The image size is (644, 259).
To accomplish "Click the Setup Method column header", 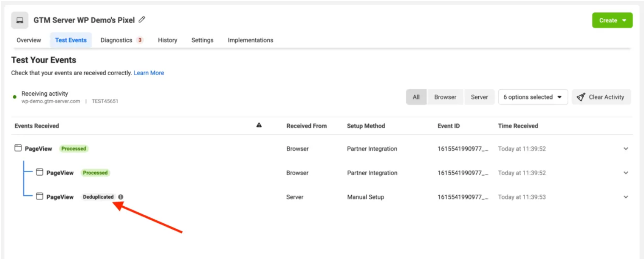I will (x=366, y=126).
